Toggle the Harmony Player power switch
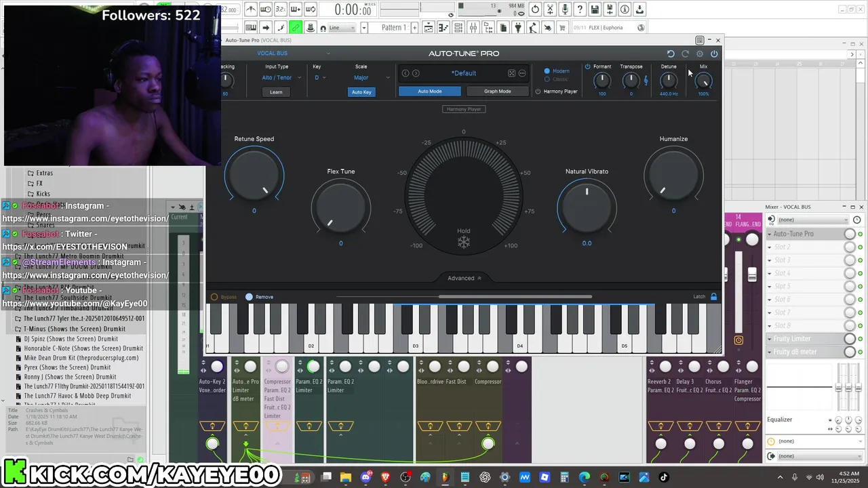 (x=538, y=91)
